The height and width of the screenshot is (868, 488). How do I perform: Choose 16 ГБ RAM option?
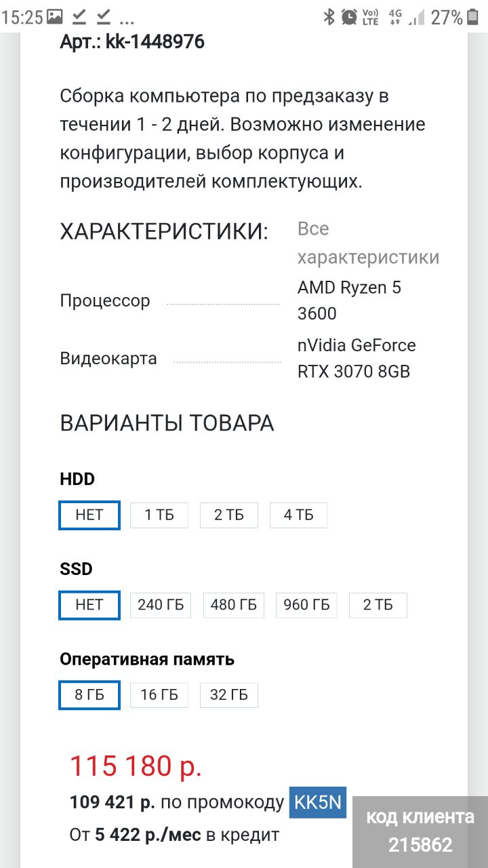159,696
